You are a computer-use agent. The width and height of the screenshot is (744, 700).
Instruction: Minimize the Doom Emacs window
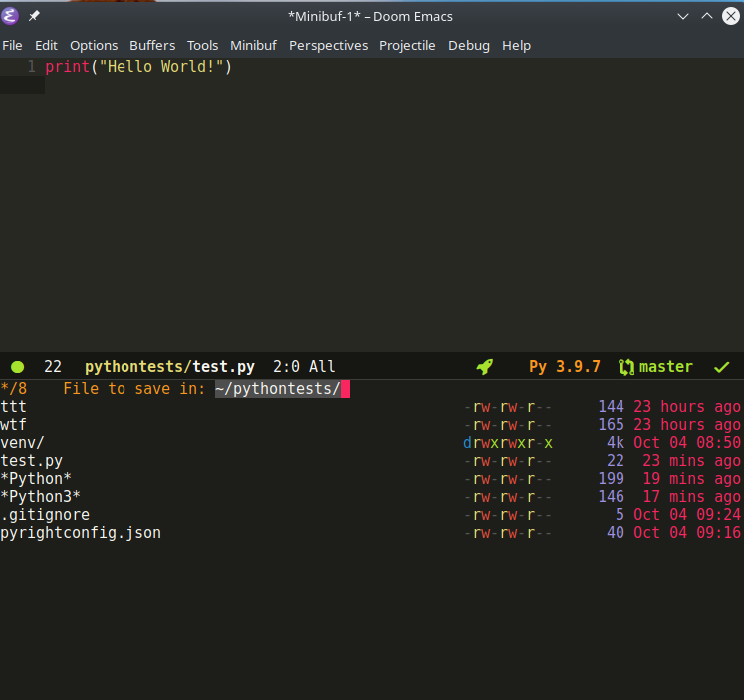pyautogui.click(x=683, y=16)
